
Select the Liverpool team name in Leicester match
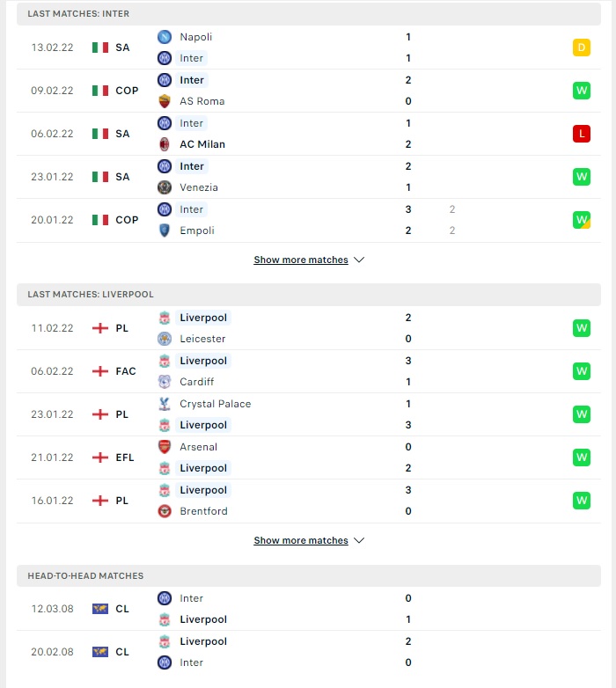tap(203, 318)
